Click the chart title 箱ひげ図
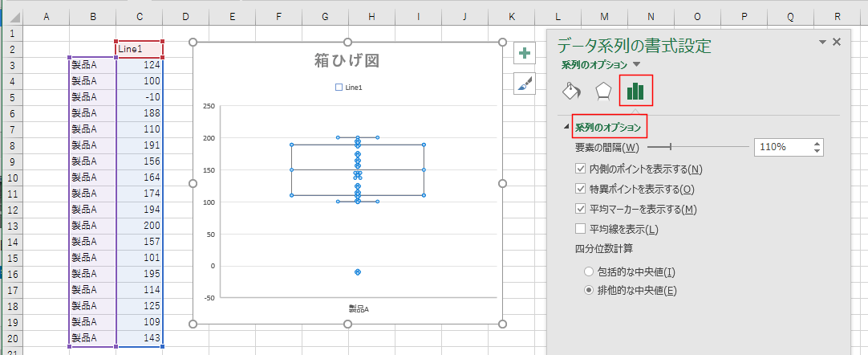Viewport: 868px width, 355px height. click(x=347, y=61)
